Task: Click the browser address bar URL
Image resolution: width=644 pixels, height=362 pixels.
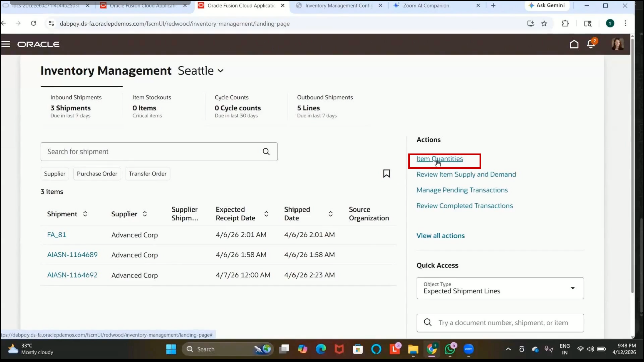Action: click(x=175, y=24)
